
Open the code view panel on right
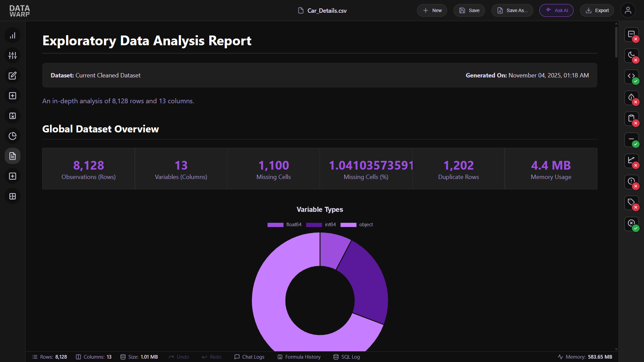(x=631, y=76)
